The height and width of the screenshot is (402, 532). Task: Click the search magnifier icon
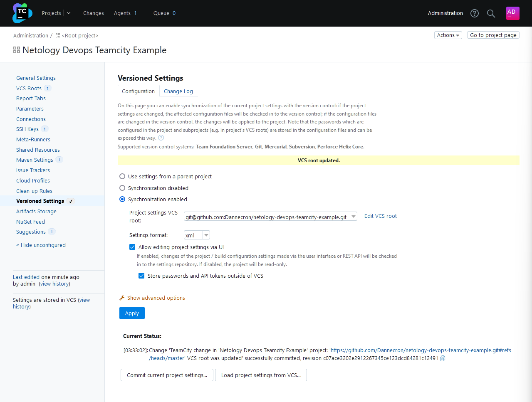coord(491,13)
